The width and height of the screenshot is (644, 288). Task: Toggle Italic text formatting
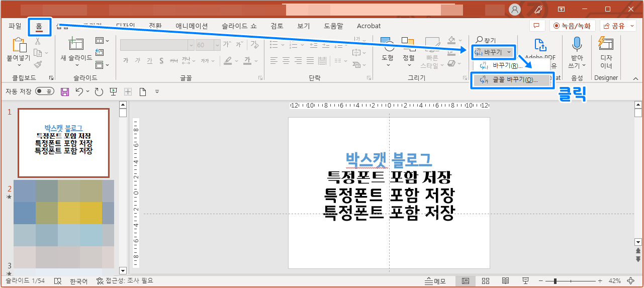point(137,61)
